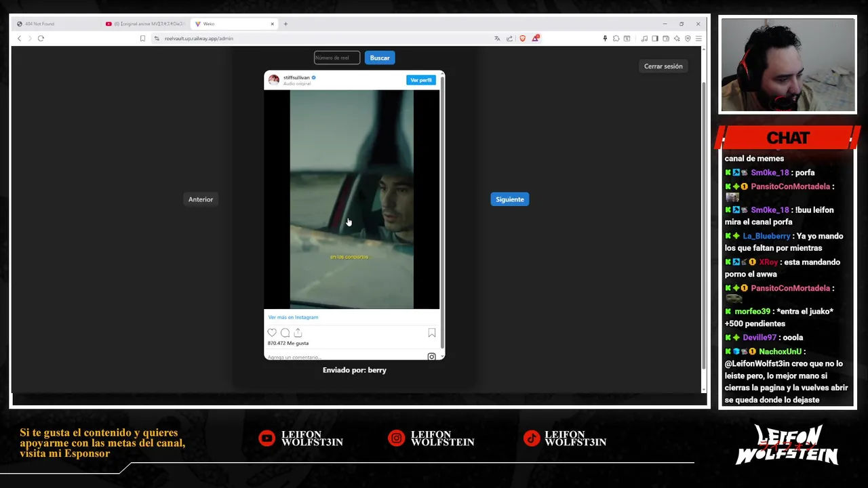Switch to the YouTube anime MV tab
Viewport: 868px width, 488px height.
[144, 24]
